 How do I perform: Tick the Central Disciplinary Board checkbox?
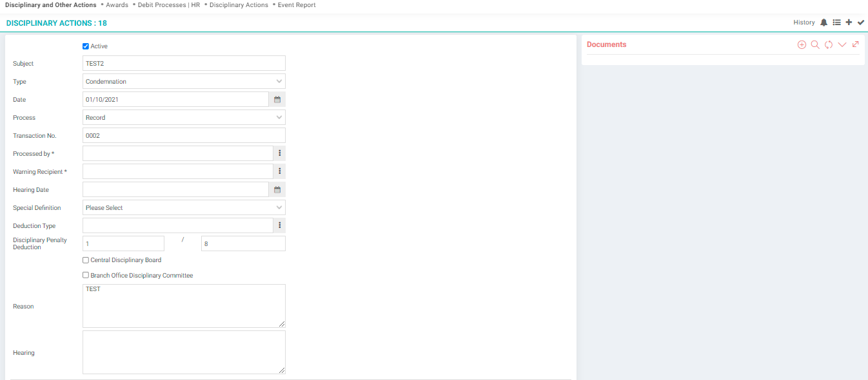click(x=86, y=260)
